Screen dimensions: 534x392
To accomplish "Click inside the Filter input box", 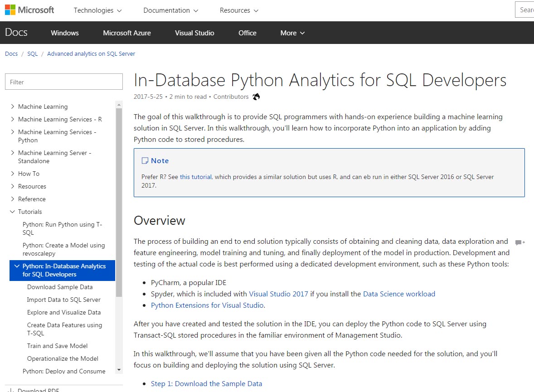I will click(63, 82).
